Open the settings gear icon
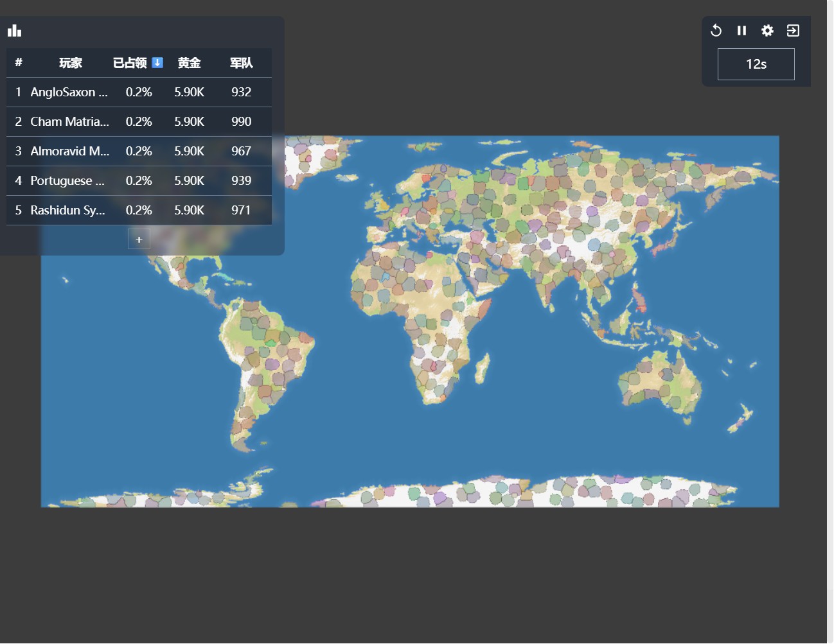The image size is (834, 644). point(767,31)
